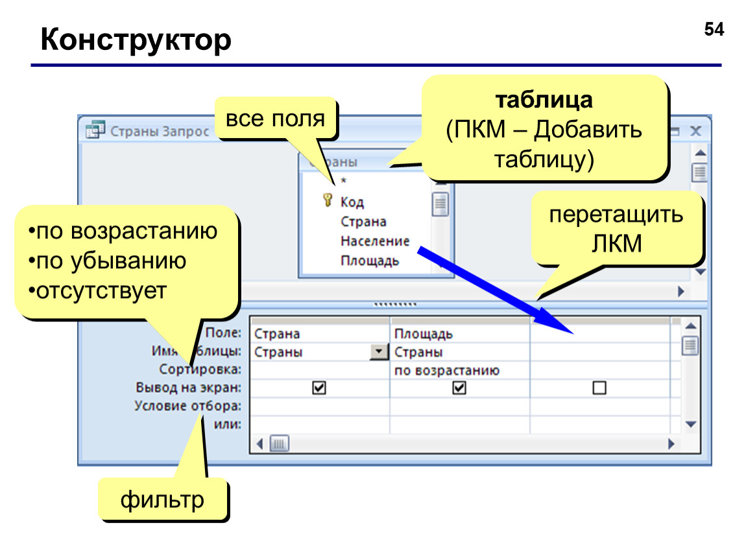Click the grid's horizontal scroll left arrow
The width and height of the screenshot is (746, 560).
259,444
